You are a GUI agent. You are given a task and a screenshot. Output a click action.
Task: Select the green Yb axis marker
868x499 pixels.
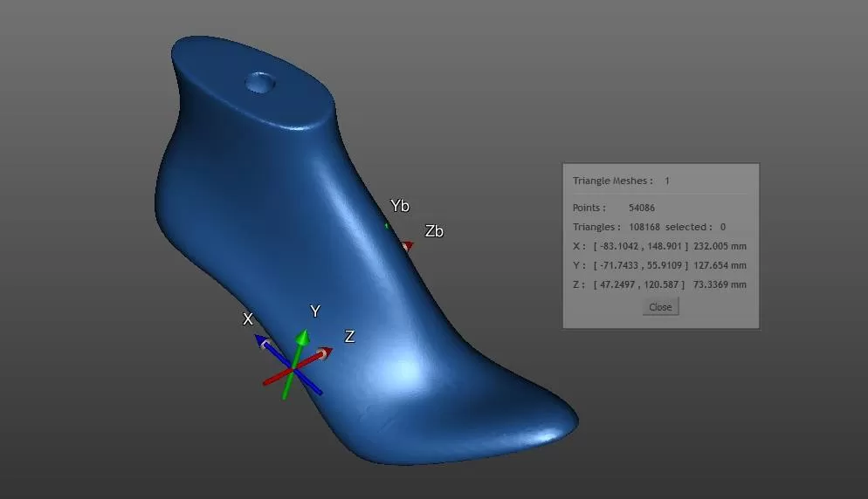(387, 226)
